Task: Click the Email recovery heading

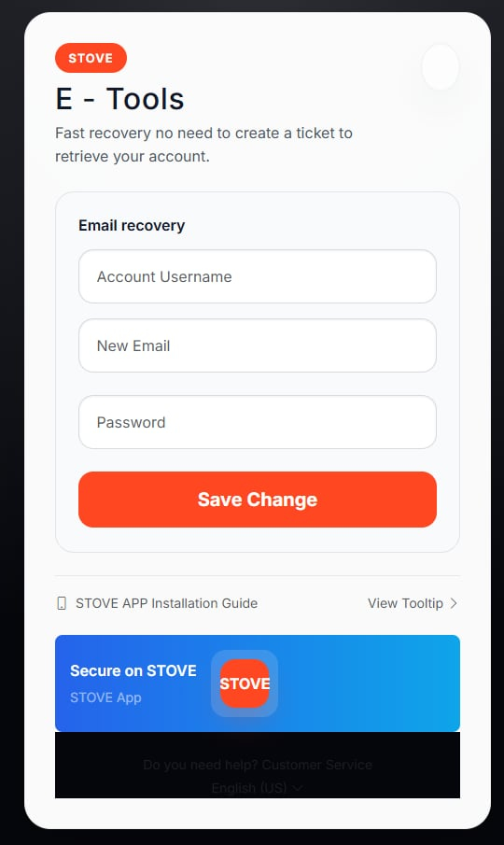Action: (x=132, y=225)
